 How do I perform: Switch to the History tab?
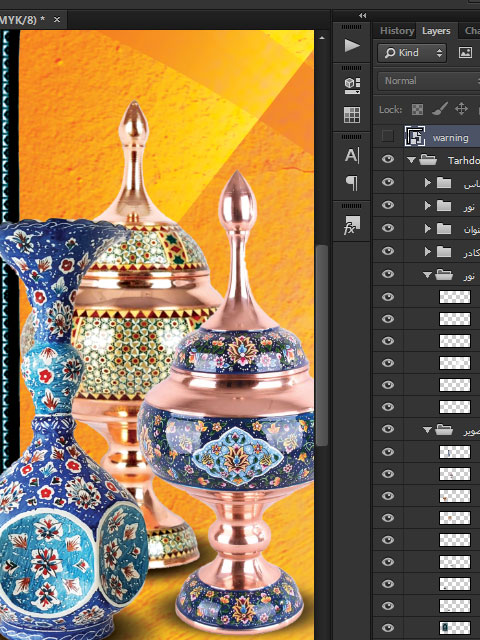tap(397, 31)
